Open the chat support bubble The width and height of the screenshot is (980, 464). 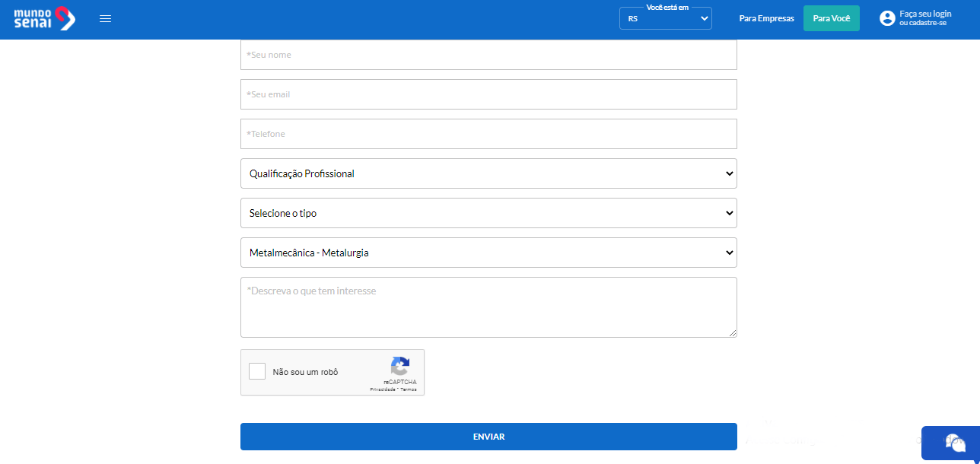pos(954,442)
